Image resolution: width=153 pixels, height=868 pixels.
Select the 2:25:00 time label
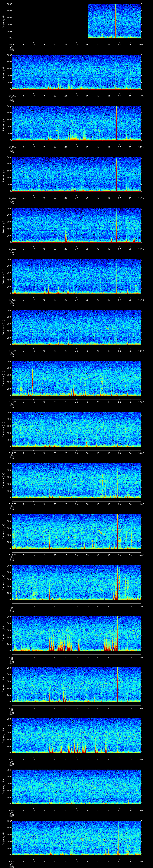[12, 862]
